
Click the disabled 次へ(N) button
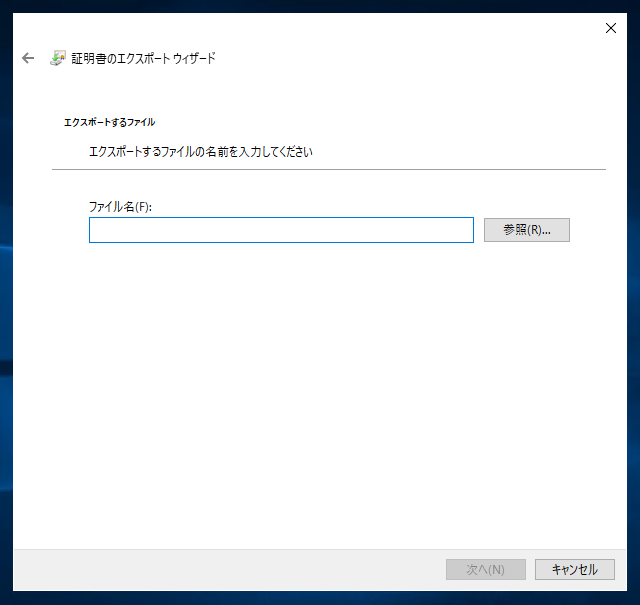tap(486, 569)
